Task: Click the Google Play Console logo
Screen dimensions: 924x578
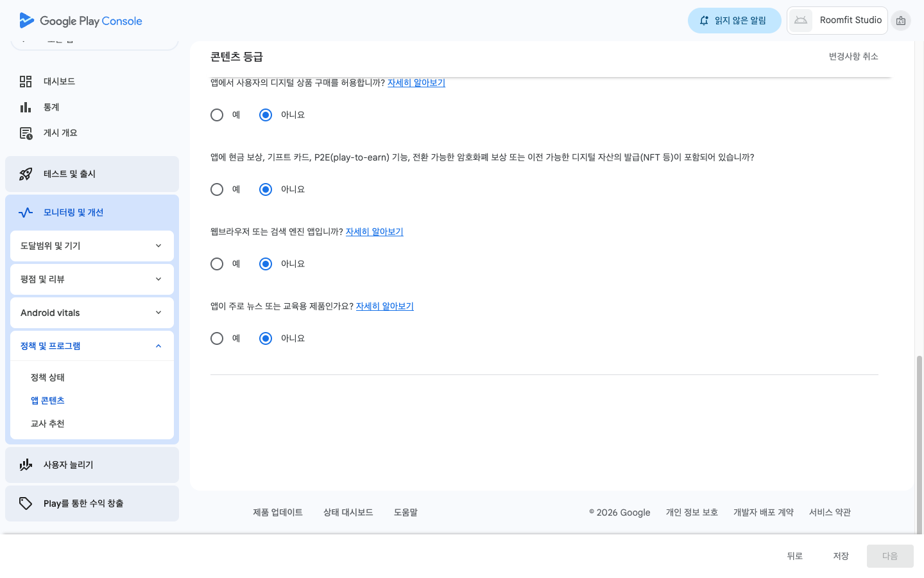Action: coord(81,21)
